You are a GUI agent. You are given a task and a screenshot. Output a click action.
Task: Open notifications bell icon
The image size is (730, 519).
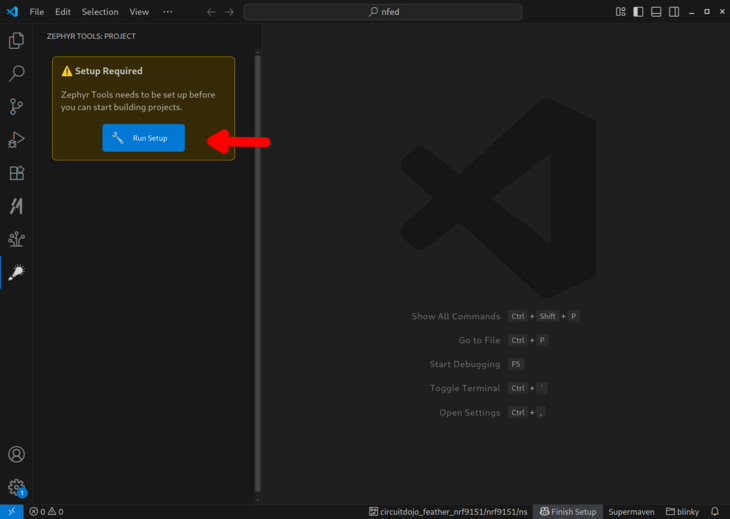[715, 512]
